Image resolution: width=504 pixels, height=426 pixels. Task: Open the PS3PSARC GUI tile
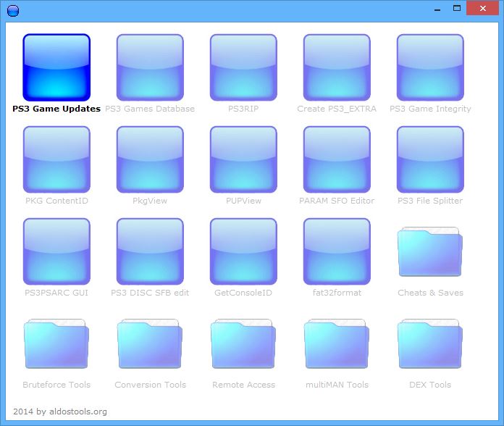click(x=56, y=251)
